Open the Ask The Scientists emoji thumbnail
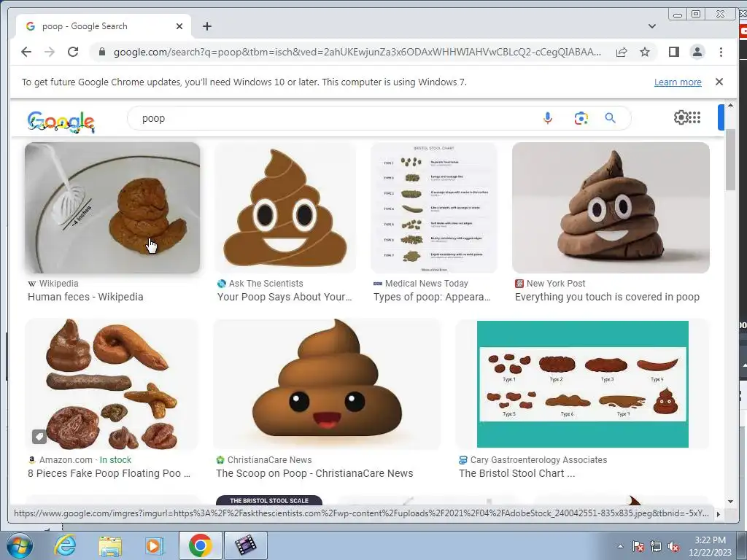Viewport: 747px width, 560px height. coord(285,208)
